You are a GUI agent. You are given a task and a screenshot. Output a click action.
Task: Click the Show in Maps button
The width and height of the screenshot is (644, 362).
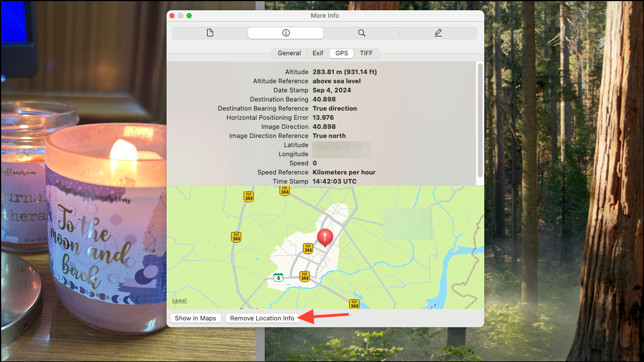pos(195,318)
